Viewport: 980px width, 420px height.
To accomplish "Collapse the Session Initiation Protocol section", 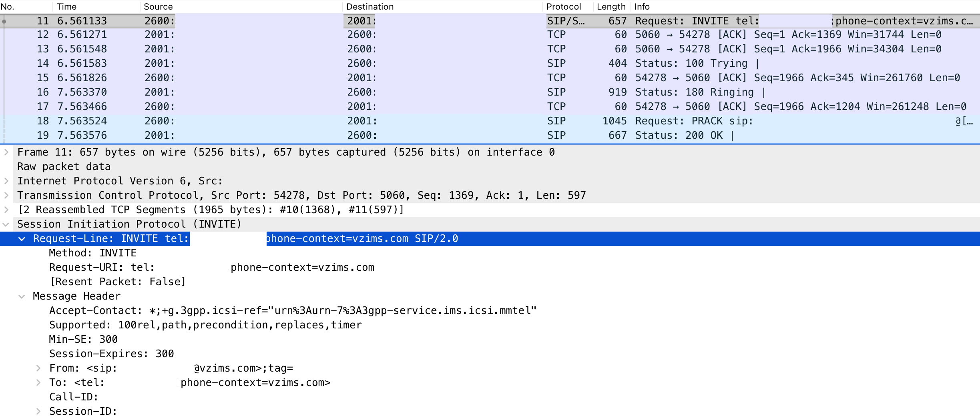I will coord(6,224).
